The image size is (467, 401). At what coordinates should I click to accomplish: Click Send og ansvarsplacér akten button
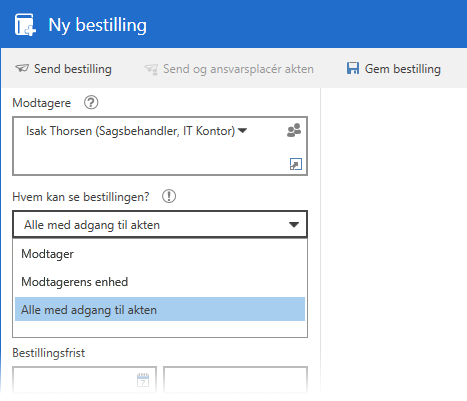[x=229, y=69]
